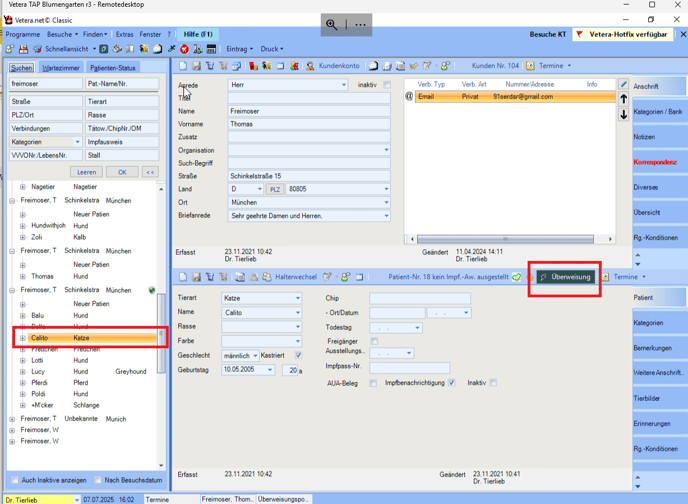Viewport: 688px width, 504px height.
Task: Open the calendar icon before Eintrag
Action: click(211, 49)
